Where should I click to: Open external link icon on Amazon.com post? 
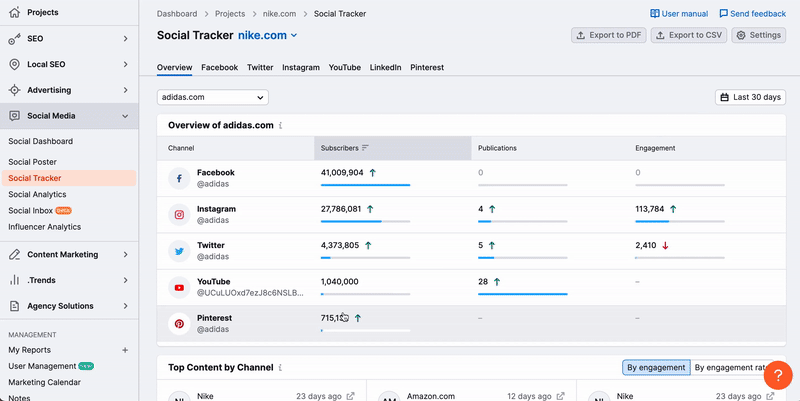(560, 396)
